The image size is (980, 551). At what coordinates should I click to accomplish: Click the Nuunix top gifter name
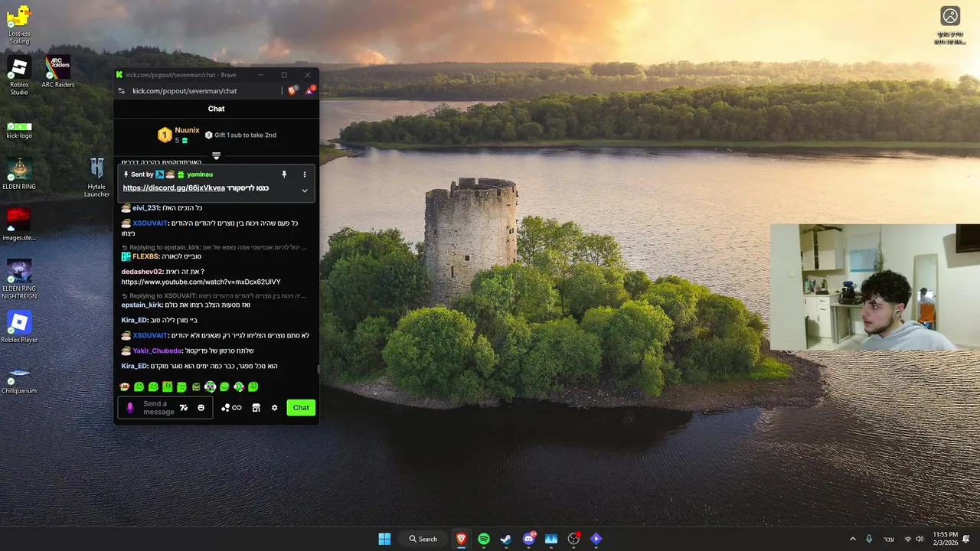click(187, 131)
